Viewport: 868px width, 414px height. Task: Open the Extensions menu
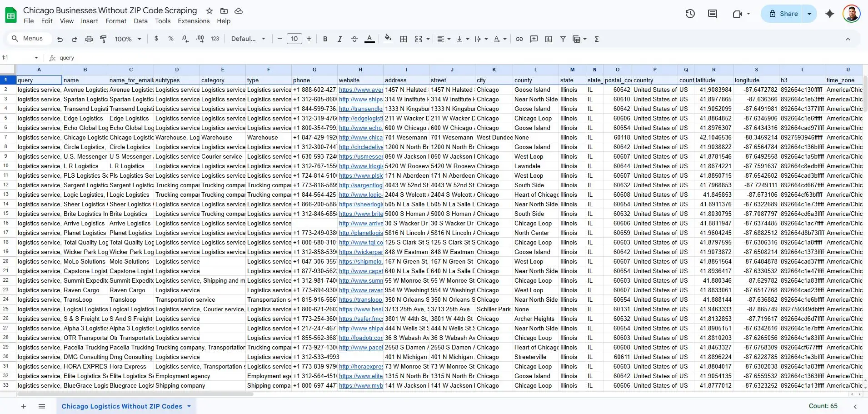point(194,21)
